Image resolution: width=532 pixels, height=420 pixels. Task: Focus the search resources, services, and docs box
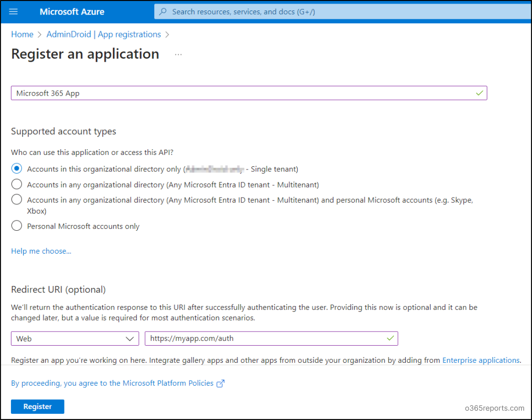click(343, 11)
